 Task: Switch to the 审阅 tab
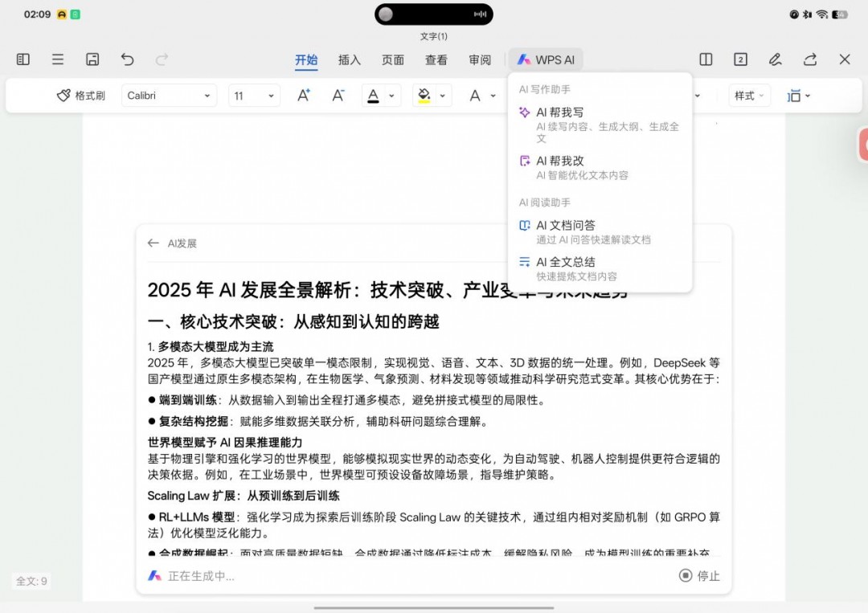point(480,60)
